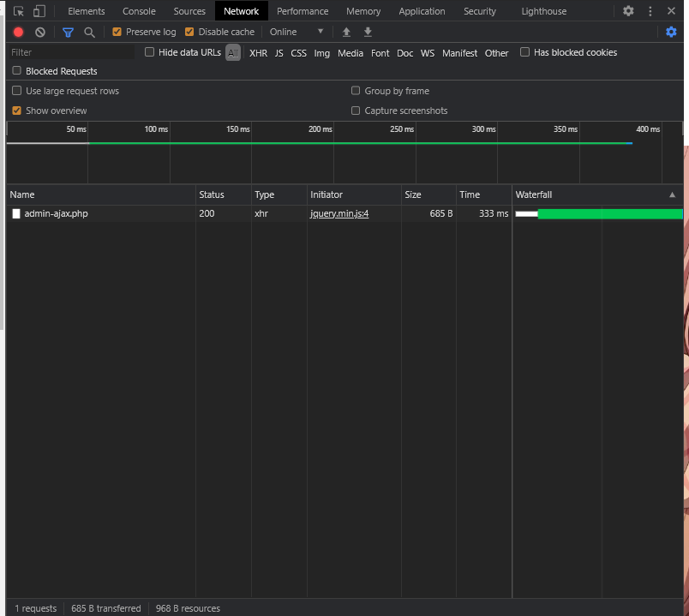The height and width of the screenshot is (616, 689).
Task: Uncheck the Disable cache checkbox
Action: [189, 32]
